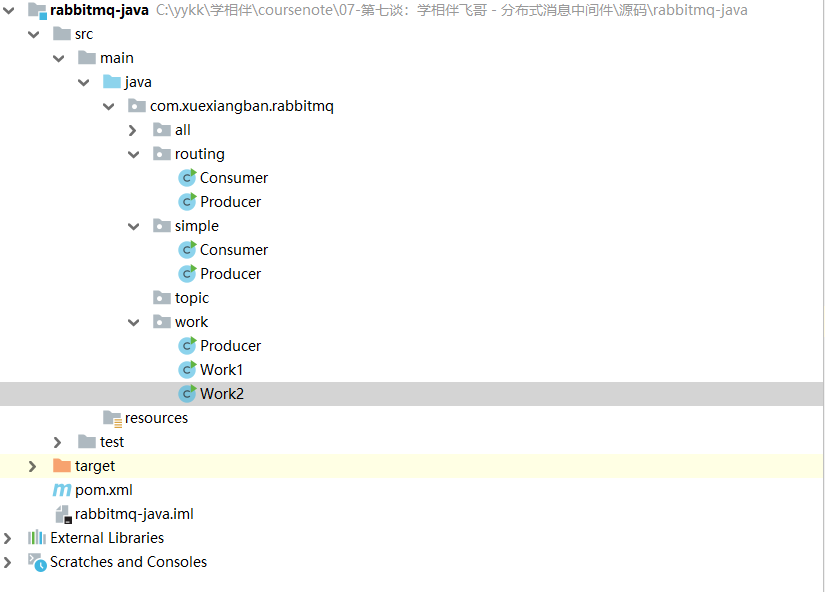Expand the test folder
825x592 pixels.
(x=57, y=442)
